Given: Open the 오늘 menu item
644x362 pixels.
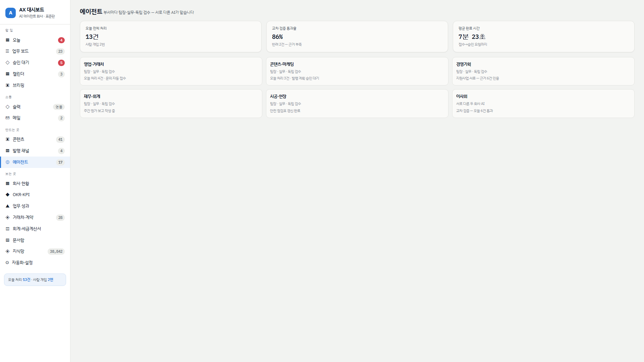Looking at the screenshot, I should pyautogui.click(x=35, y=40).
